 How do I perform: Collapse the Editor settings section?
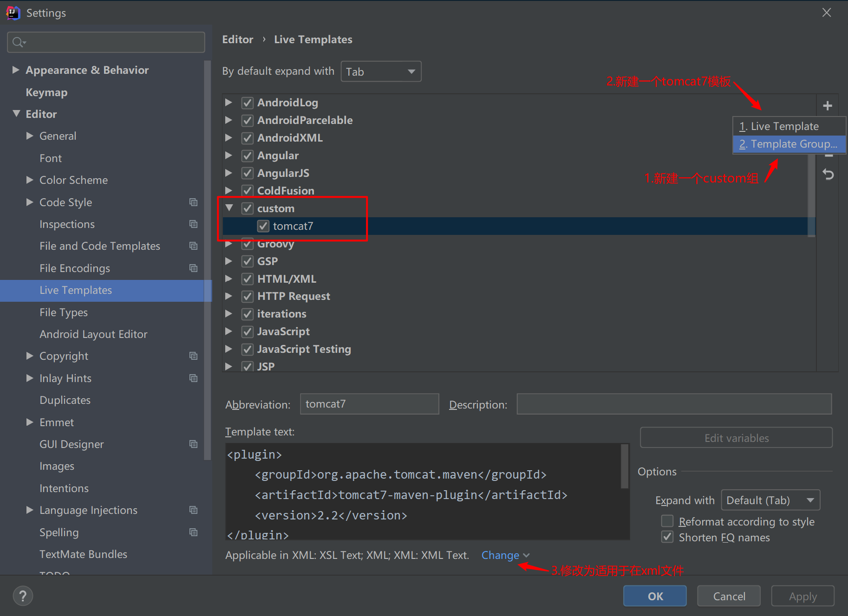(x=17, y=114)
